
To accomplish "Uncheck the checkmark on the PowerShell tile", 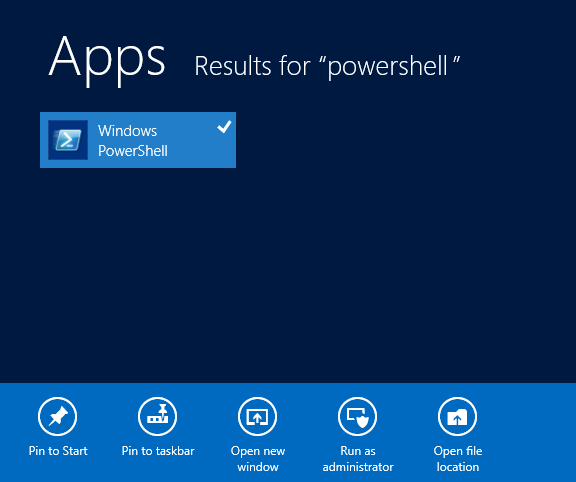I will tap(224, 127).
